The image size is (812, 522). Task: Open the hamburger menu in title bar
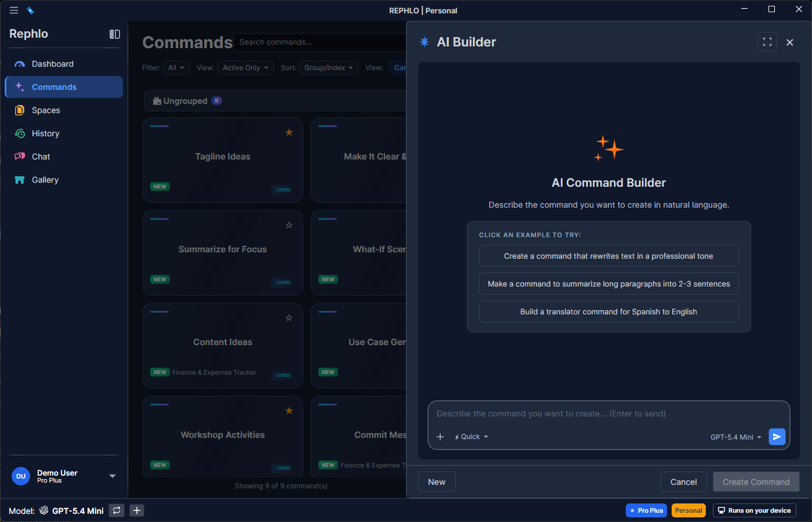click(14, 10)
